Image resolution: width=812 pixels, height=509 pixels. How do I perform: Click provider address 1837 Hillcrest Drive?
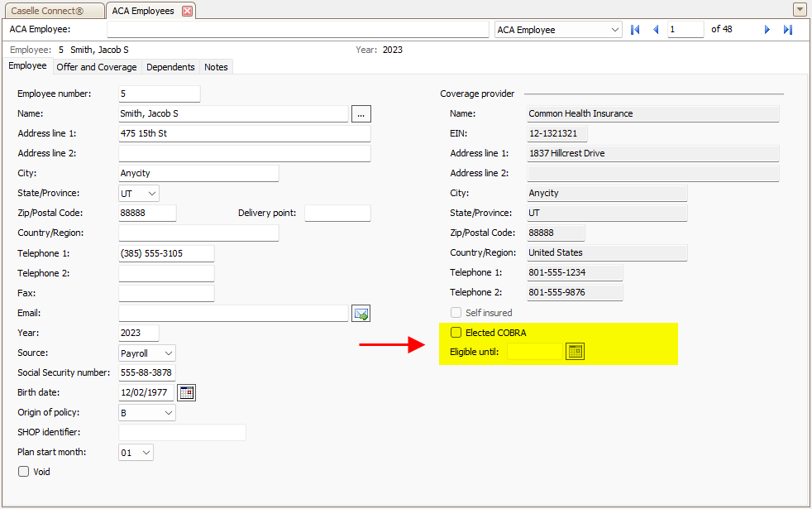pos(653,153)
